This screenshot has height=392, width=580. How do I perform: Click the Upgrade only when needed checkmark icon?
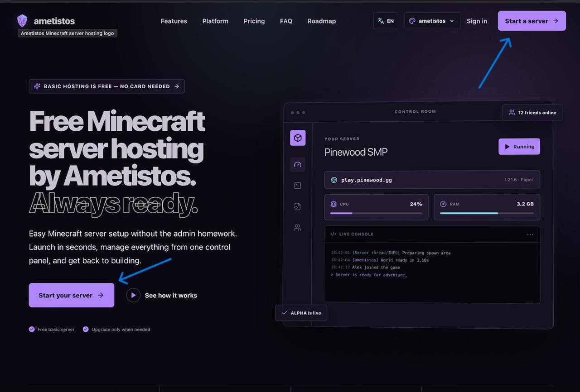click(x=86, y=330)
